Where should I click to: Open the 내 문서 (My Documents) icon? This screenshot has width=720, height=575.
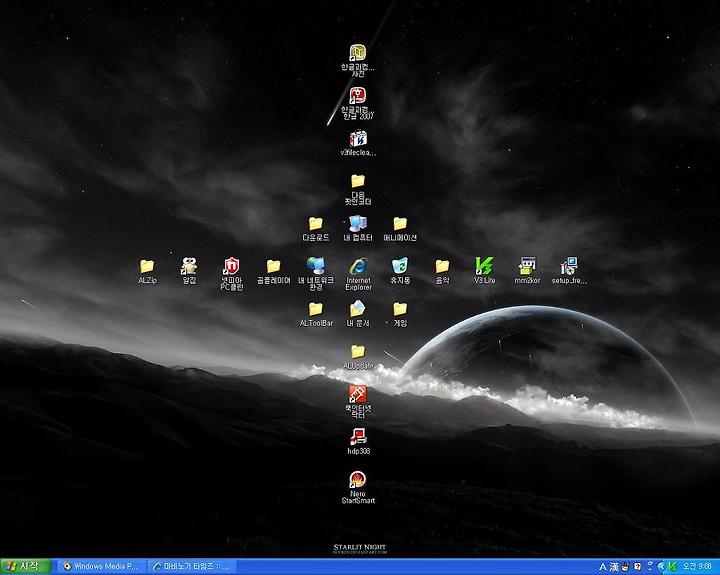pyautogui.click(x=358, y=314)
